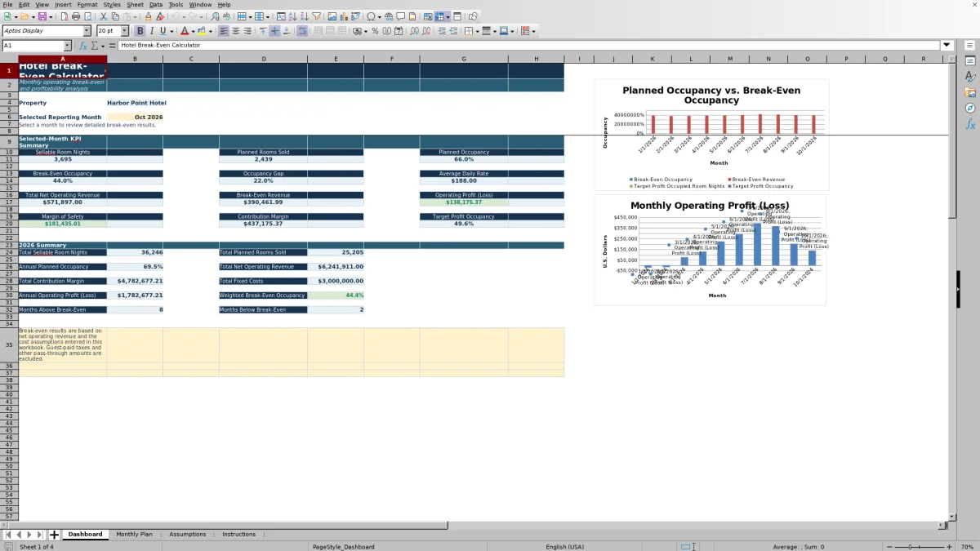
Task: Toggle Bold formatting
Action: (140, 31)
